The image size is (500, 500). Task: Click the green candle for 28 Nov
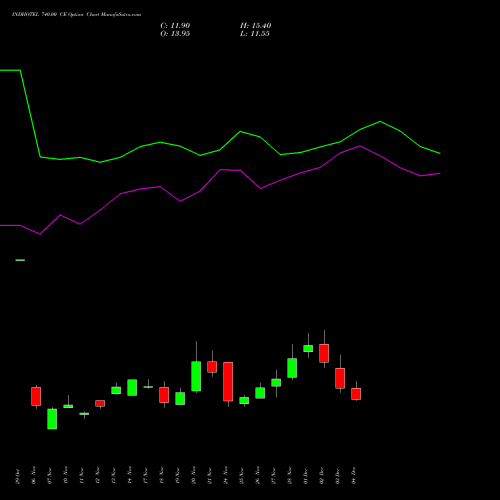[x=292, y=368]
